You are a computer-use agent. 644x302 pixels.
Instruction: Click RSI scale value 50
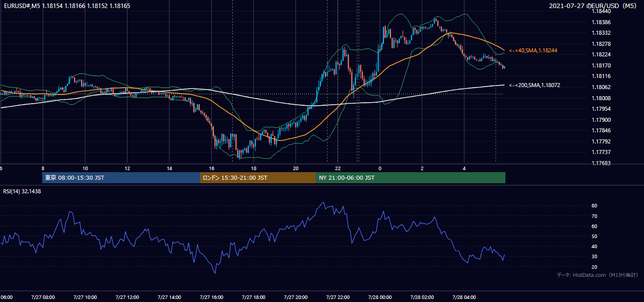click(x=595, y=236)
